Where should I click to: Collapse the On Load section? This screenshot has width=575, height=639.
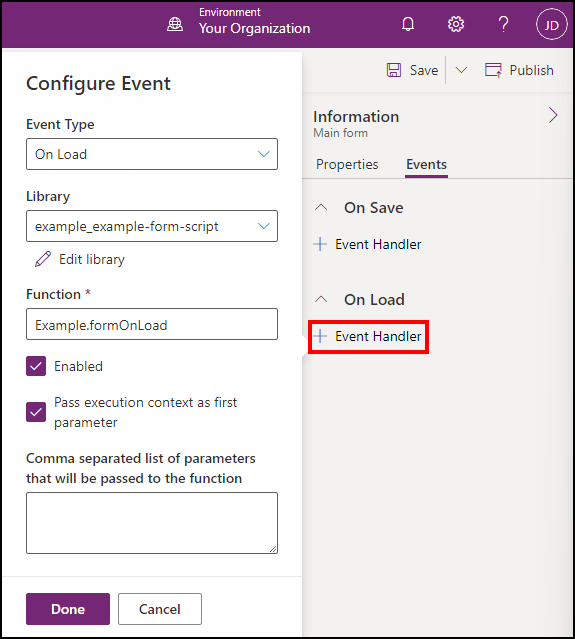[321, 300]
